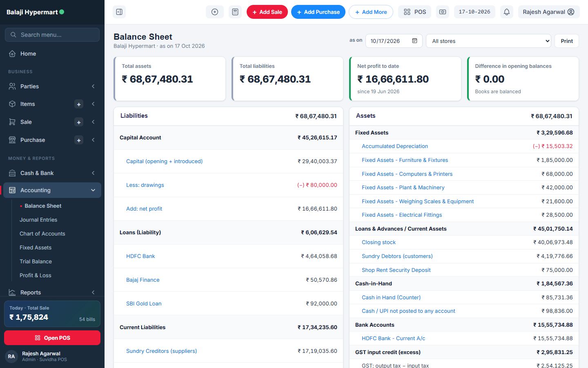Open the notifications bell
The height and width of the screenshot is (368, 588).
pyautogui.click(x=507, y=12)
